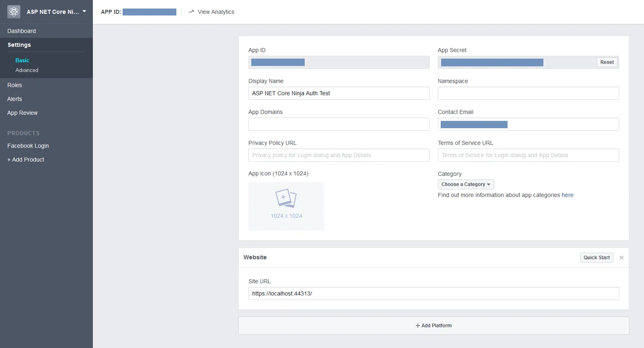The height and width of the screenshot is (348, 644).
Task: Open the app switcher dropdown arrow
Action: click(84, 11)
